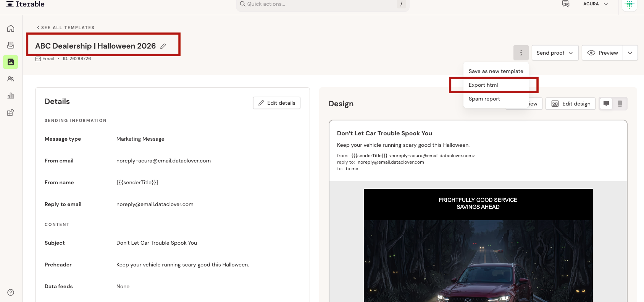This screenshot has width=644, height=302.
Task: Click Edit details button
Action: [x=277, y=103]
